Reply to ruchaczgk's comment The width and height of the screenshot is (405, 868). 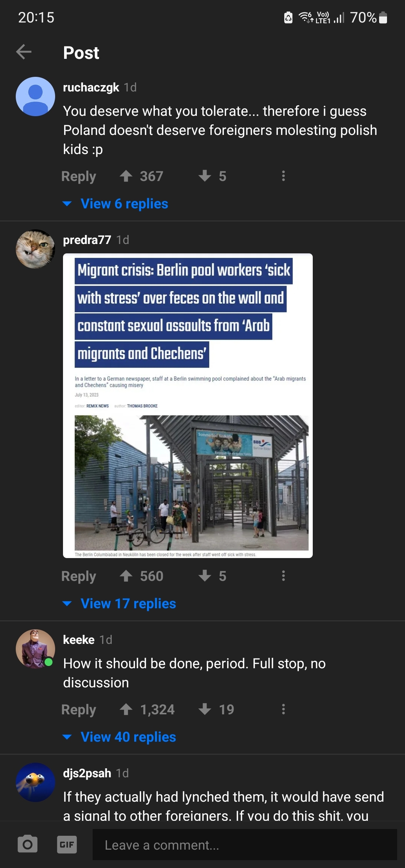point(79,176)
